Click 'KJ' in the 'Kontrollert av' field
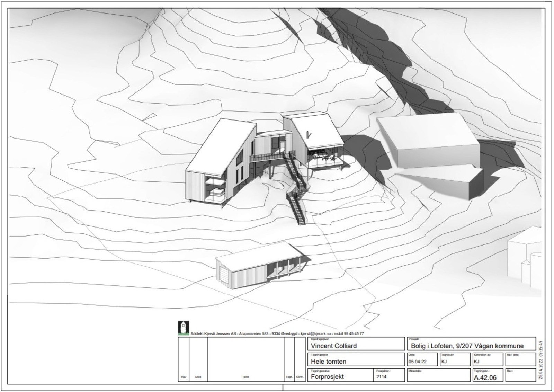The image size is (554, 392). coord(476,362)
